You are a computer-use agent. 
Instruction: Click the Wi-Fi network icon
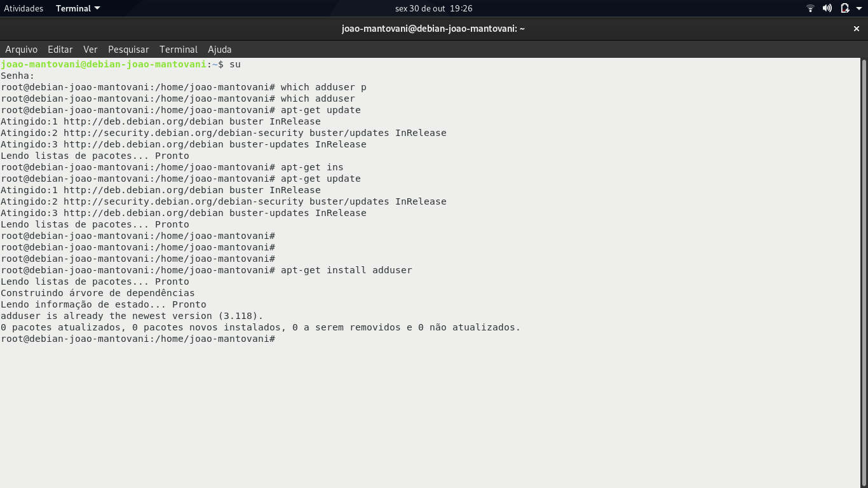pyautogui.click(x=810, y=8)
